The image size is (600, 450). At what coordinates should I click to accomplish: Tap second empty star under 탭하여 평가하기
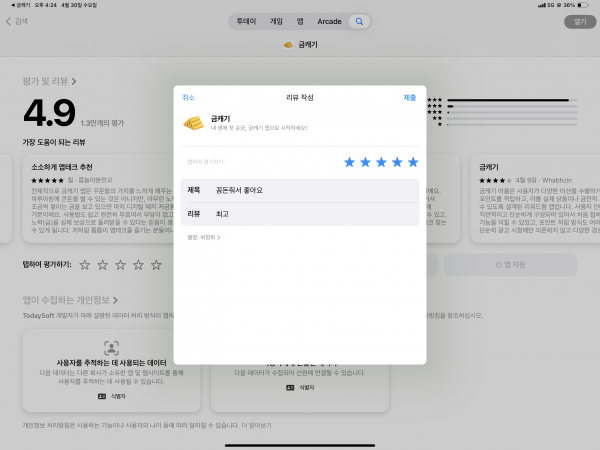103,265
